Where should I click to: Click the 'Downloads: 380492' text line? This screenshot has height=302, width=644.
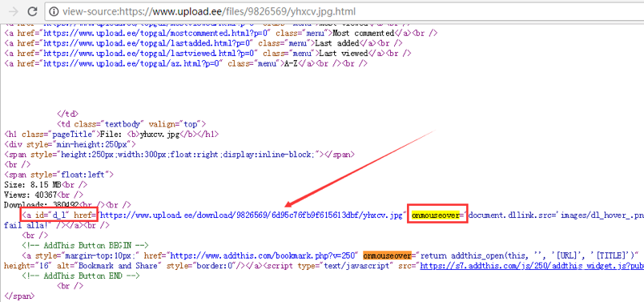pos(42,204)
